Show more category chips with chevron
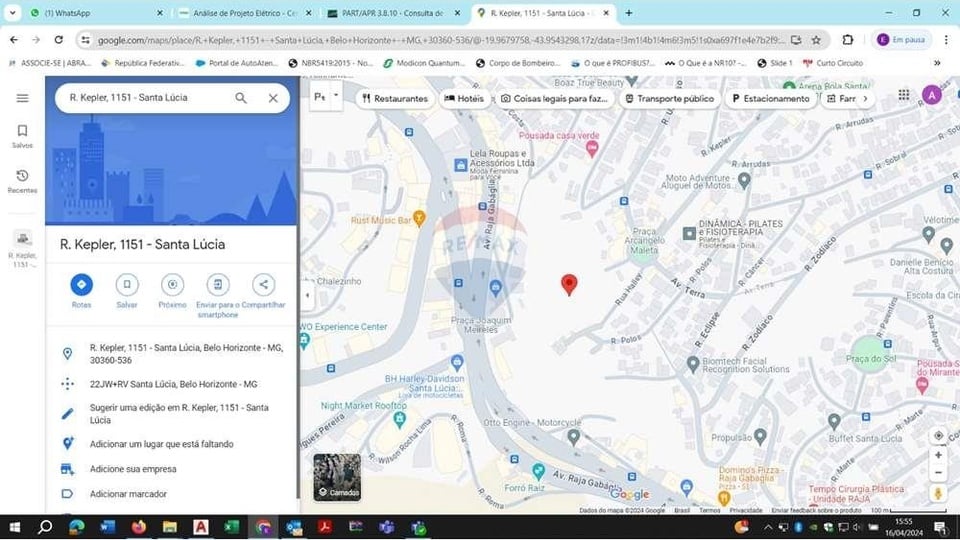Screen dimensions: 960x540 [x=865, y=98]
